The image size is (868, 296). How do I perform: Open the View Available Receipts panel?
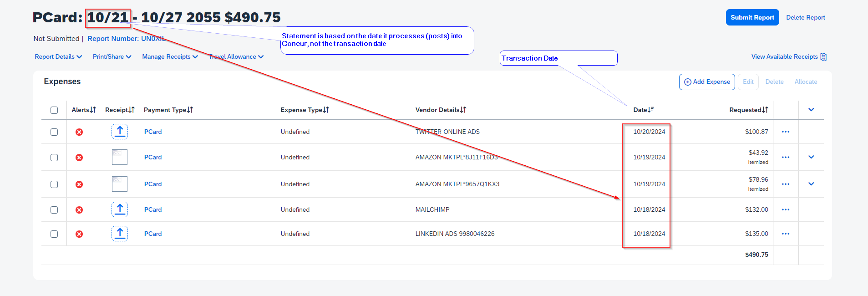pyautogui.click(x=788, y=56)
